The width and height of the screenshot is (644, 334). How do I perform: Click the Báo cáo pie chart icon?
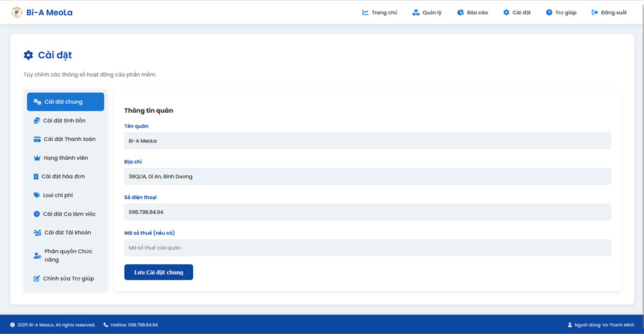point(460,12)
